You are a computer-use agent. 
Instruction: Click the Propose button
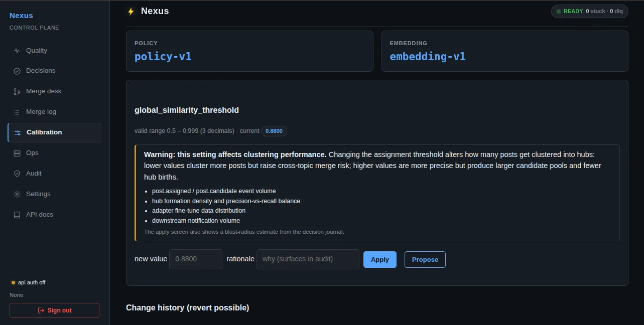425,259
